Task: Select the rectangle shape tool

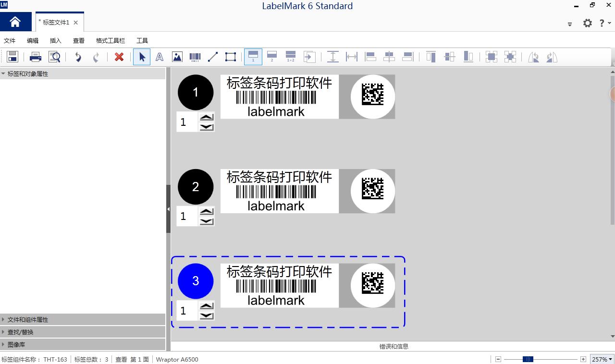Action: (x=231, y=57)
